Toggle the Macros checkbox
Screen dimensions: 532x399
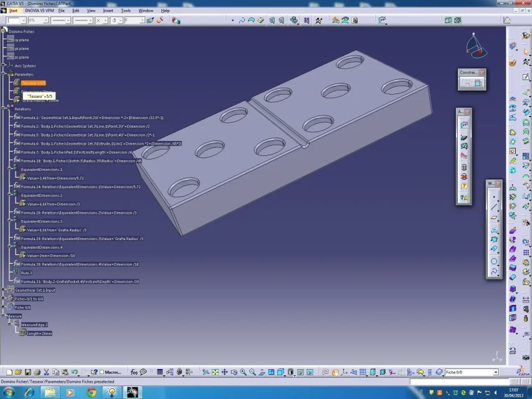pyautogui.click(x=102, y=372)
